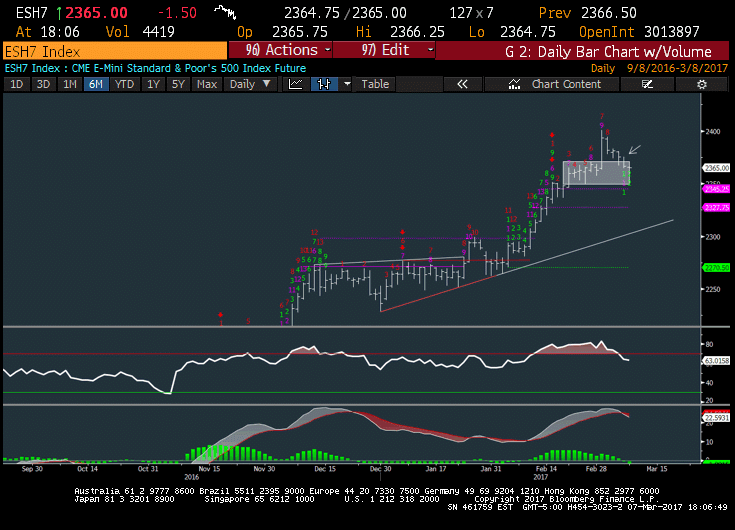
Task: Set range to Max
Action: (207, 84)
